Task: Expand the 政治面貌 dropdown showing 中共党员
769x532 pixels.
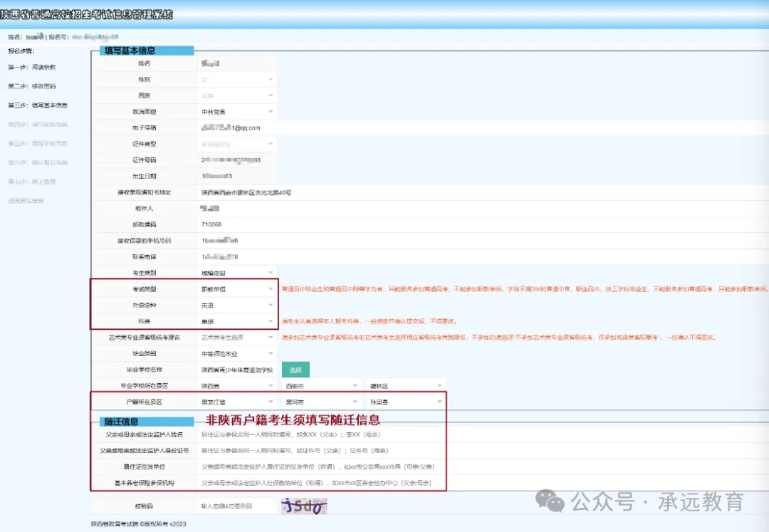Action: click(237, 112)
